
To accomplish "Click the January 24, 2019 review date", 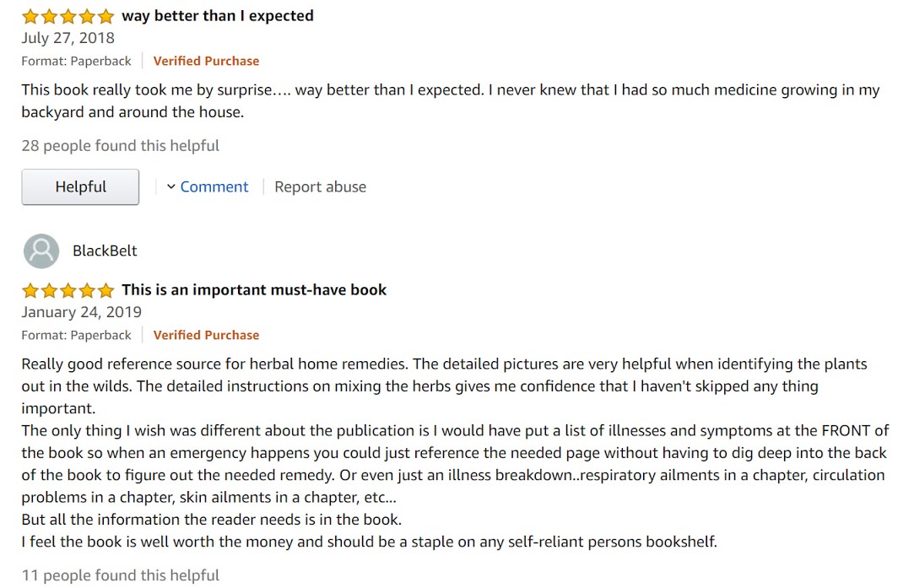I will pos(81,313).
